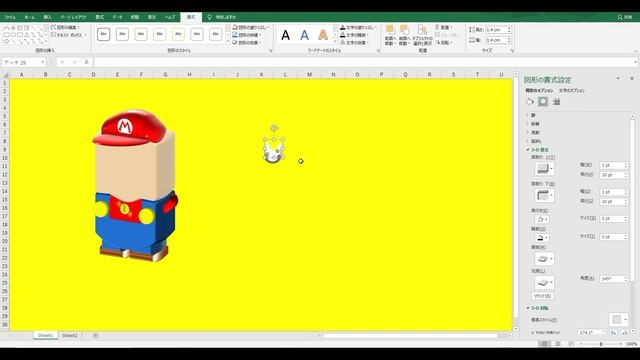Switch to Page Layout view in status bar

click(x=558, y=344)
